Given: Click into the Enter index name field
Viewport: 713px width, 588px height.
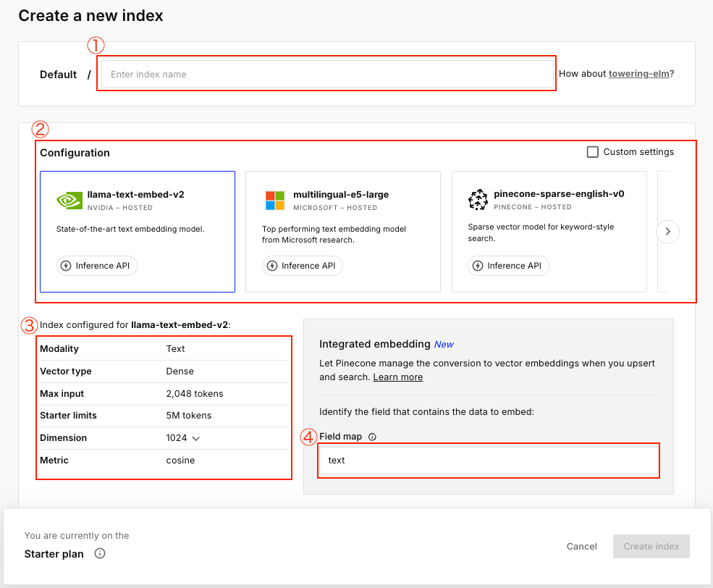Looking at the screenshot, I should tap(326, 74).
